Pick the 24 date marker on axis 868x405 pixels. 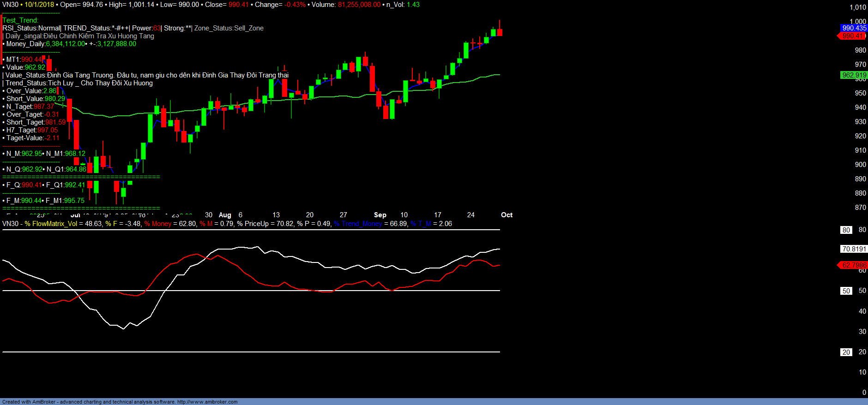pyautogui.click(x=470, y=215)
